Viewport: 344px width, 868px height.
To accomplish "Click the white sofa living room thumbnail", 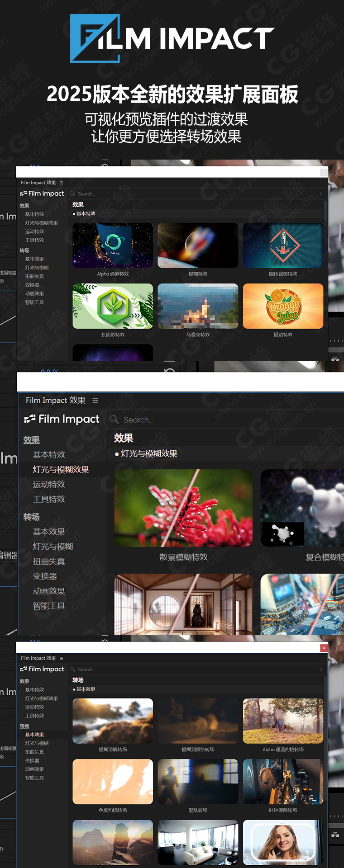I will click(x=198, y=842).
